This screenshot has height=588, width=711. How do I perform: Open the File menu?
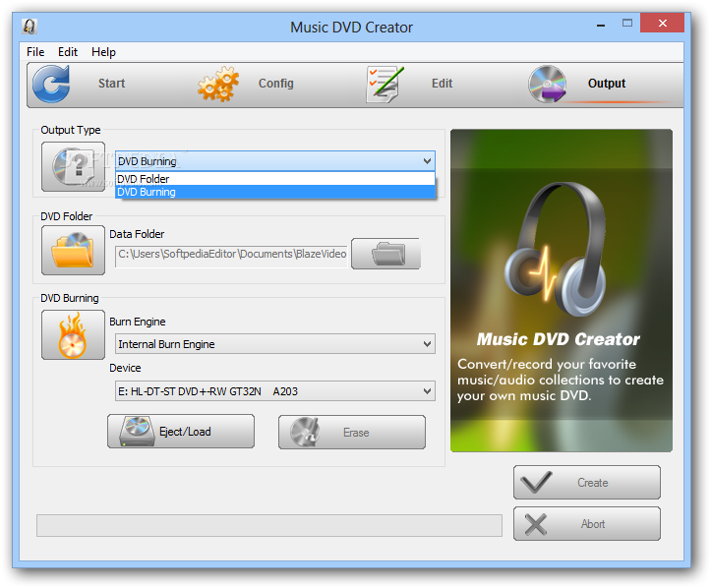tap(35, 52)
